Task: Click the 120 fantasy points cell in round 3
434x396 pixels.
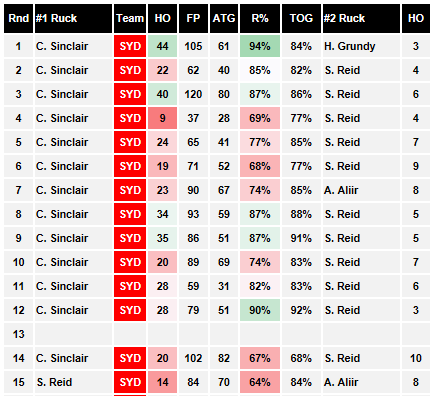Action: pyautogui.click(x=193, y=94)
